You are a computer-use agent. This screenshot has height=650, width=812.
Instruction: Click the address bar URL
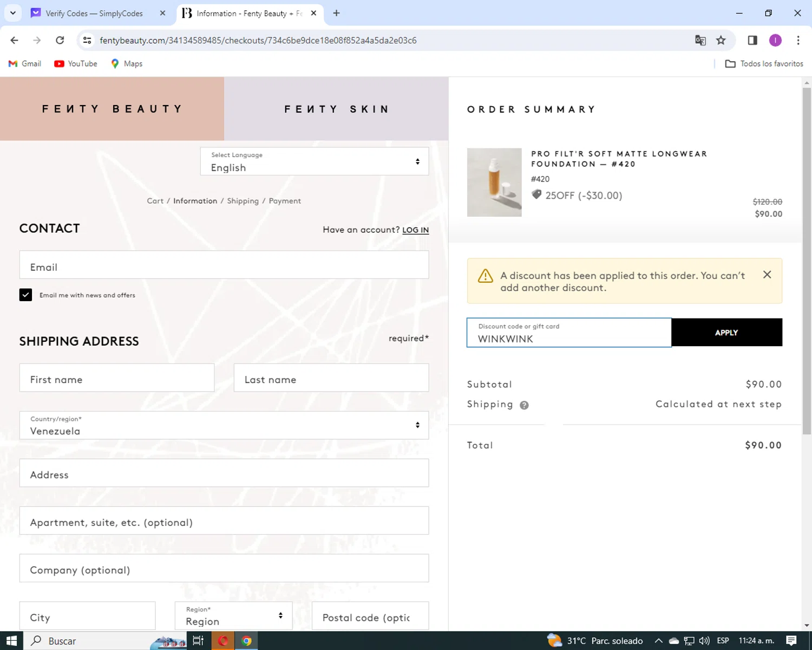point(258,40)
